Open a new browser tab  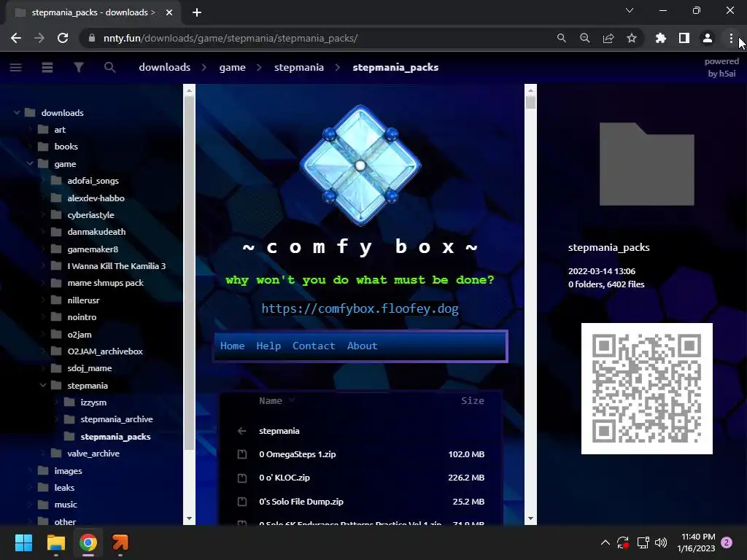coord(197,12)
